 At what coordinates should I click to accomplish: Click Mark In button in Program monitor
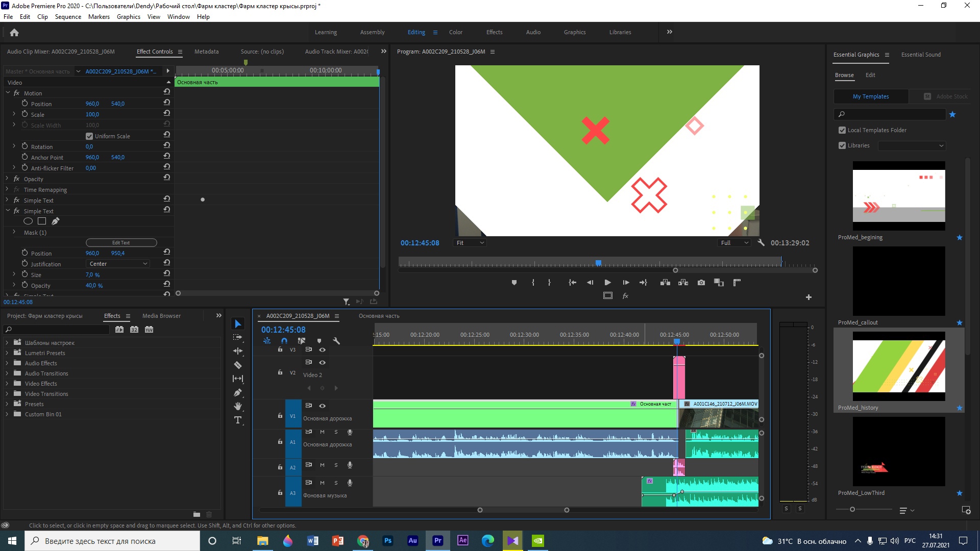pyautogui.click(x=533, y=283)
